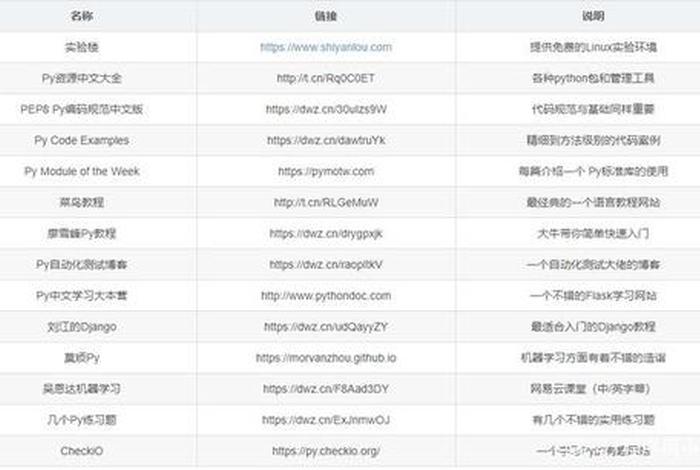Click the 最适合入门的Django教程 description
This screenshot has width=700, height=470.
point(593,327)
